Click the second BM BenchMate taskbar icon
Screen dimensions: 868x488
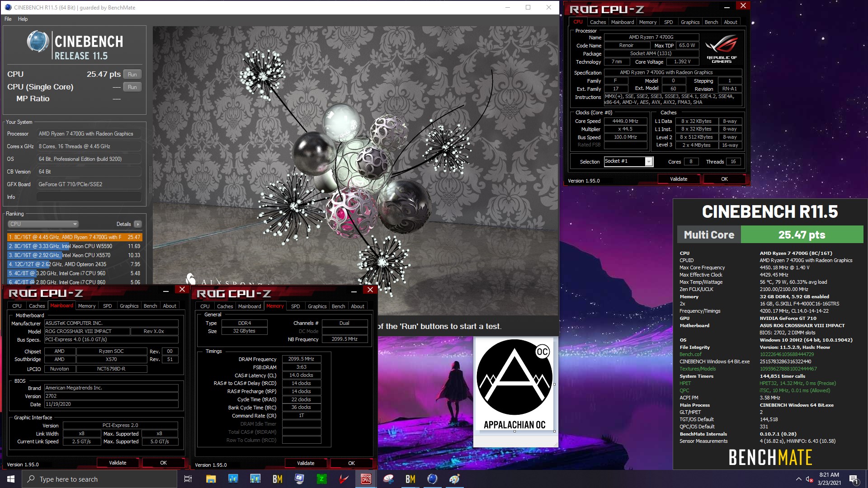click(410, 479)
